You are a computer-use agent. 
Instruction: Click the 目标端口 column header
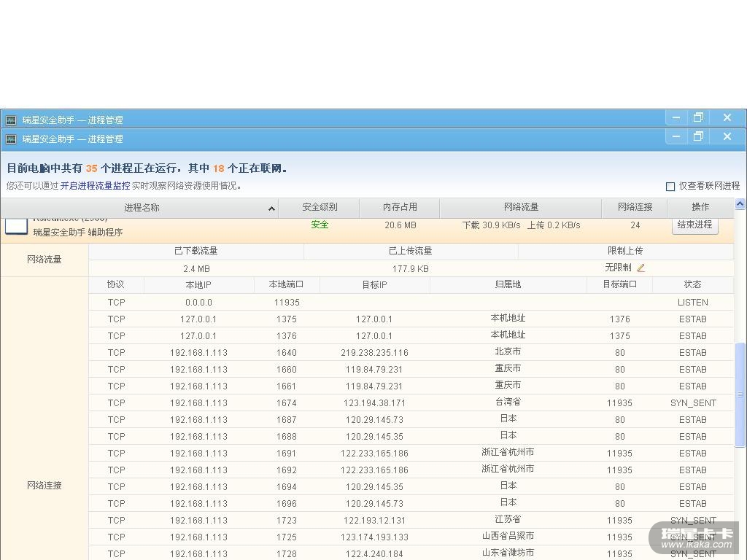pyautogui.click(x=619, y=285)
